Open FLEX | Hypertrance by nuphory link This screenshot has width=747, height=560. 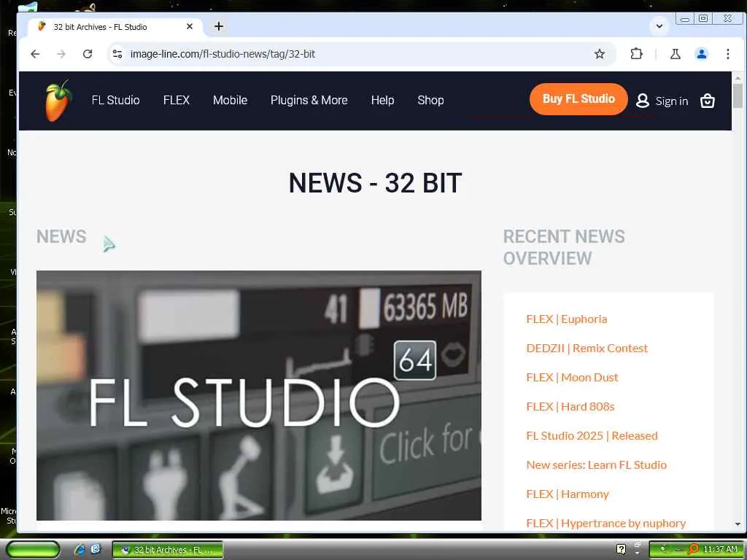pyautogui.click(x=605, y=524)
